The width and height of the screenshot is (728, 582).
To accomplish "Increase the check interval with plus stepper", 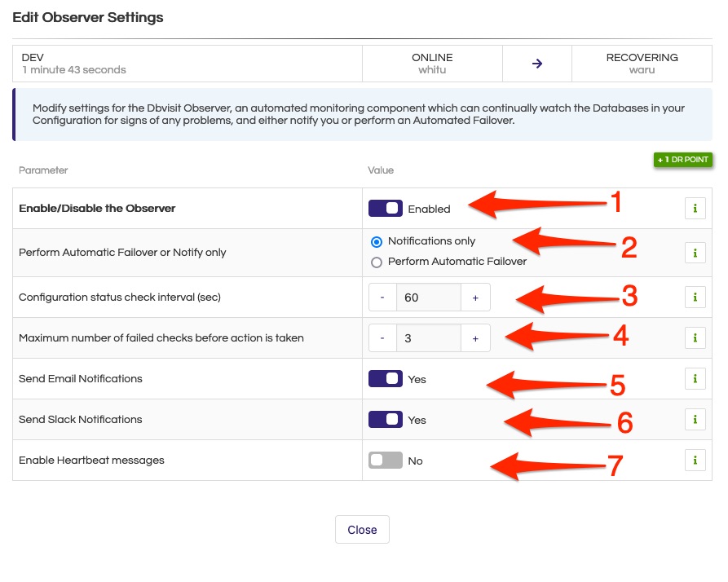I will (x=475, y=297).
